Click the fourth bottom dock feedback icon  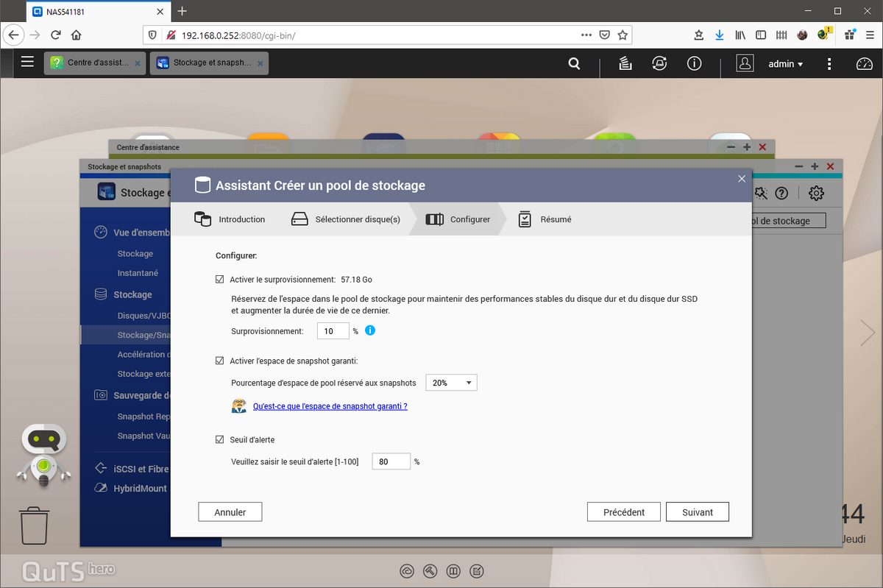477,571
